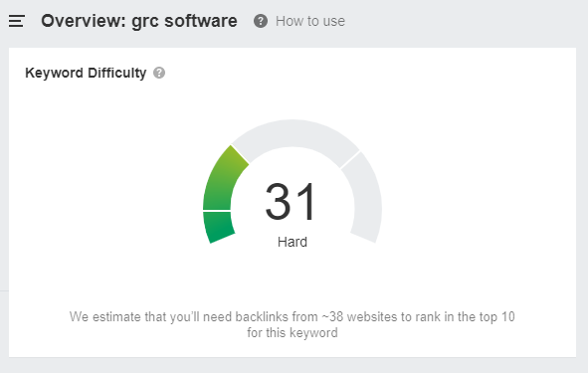Open the hamburger sidebar menu
Screen dimensions: 588x373
[17, 21]
